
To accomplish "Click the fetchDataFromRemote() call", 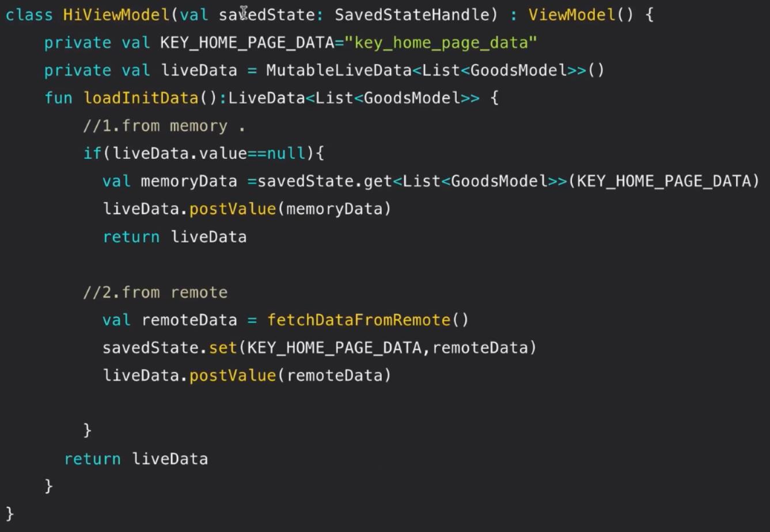I will click(x=368, y=320).
